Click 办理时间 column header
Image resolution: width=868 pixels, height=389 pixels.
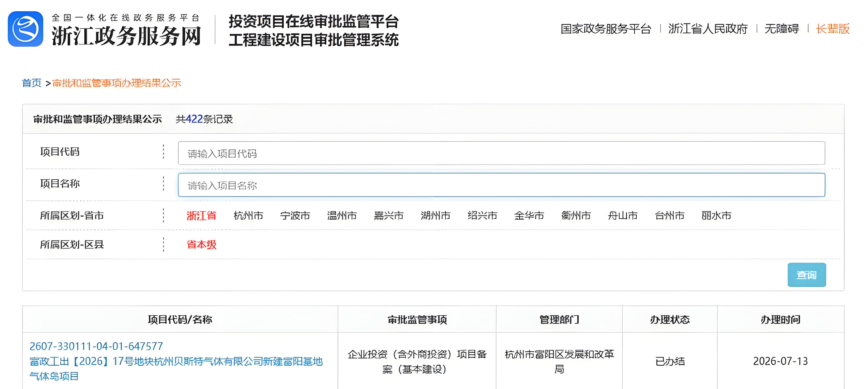click(781, 319)
